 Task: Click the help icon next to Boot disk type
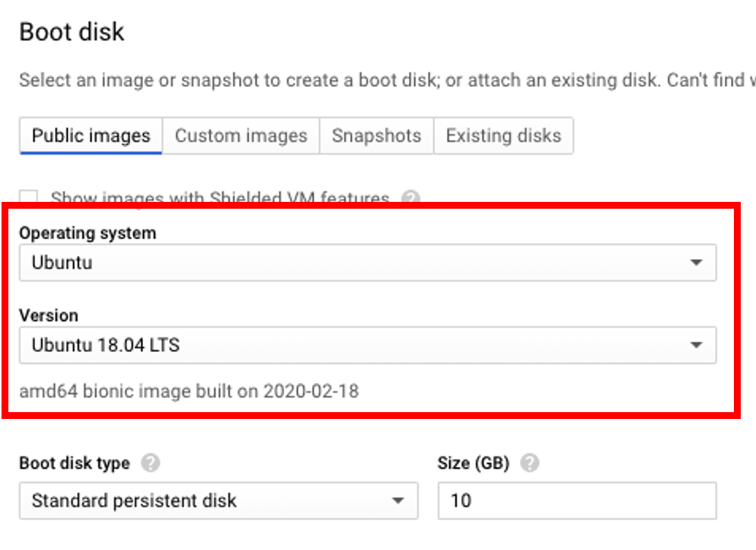(151, 463)
